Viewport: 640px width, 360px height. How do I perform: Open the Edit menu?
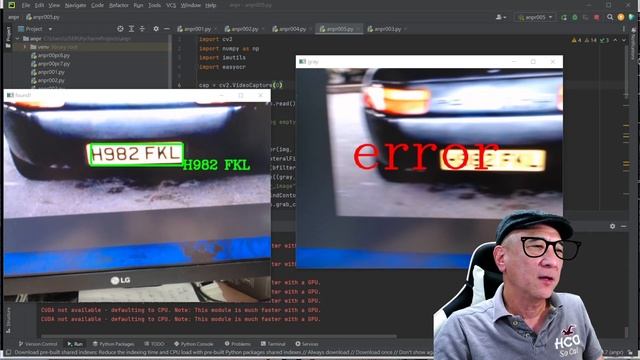click(x=39, y=5)
